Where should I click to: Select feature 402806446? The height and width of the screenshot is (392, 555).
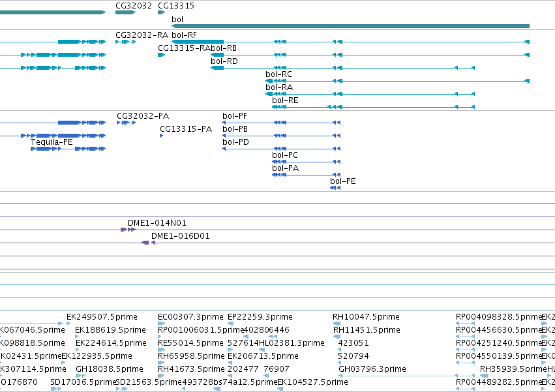pyautogui.click(x=267, y=330)
